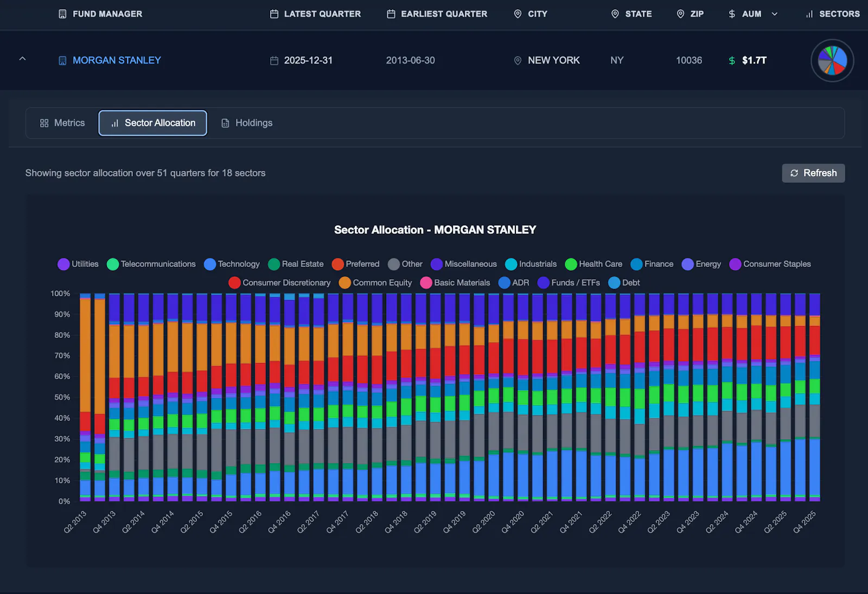Open the sector pie chart thumbnail
This screenshot has height=594, width=868.
(x=832, y=60)
